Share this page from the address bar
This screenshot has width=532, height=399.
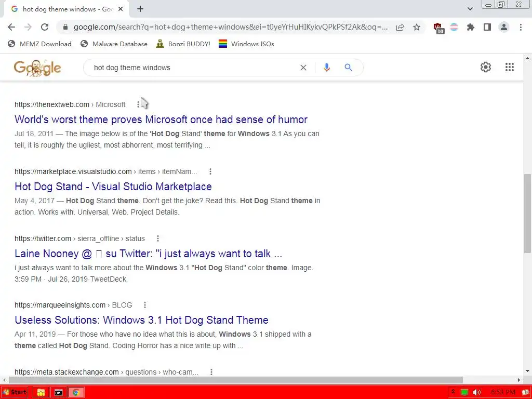pyautogui.click(x=400, y=27)
